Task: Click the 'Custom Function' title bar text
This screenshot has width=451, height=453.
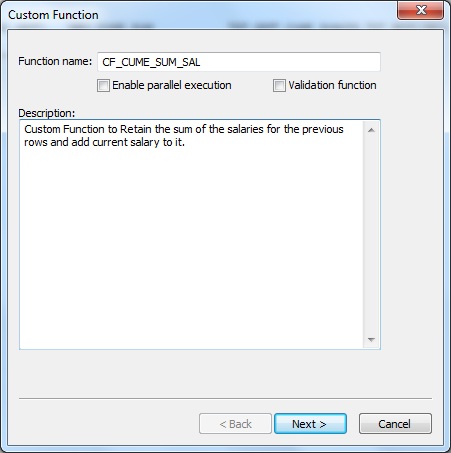Action: (x=53, y=15)
